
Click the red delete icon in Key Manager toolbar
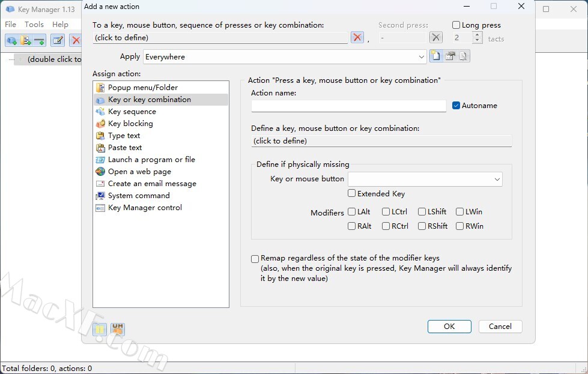[x=76, y=40]
